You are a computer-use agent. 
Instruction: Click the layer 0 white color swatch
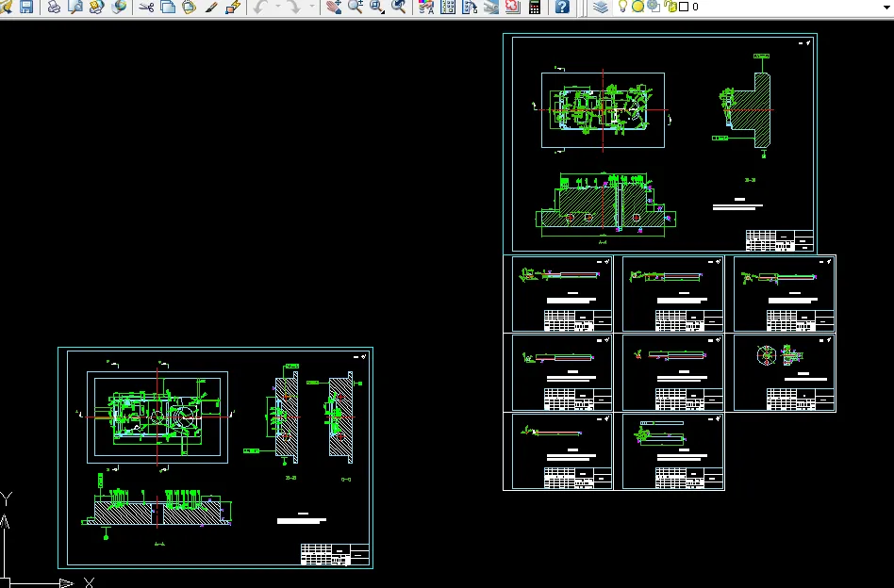[684, 7]
